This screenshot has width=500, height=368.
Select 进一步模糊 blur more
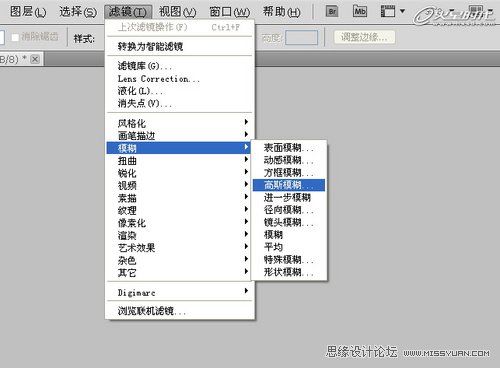(x=289, y=197)
